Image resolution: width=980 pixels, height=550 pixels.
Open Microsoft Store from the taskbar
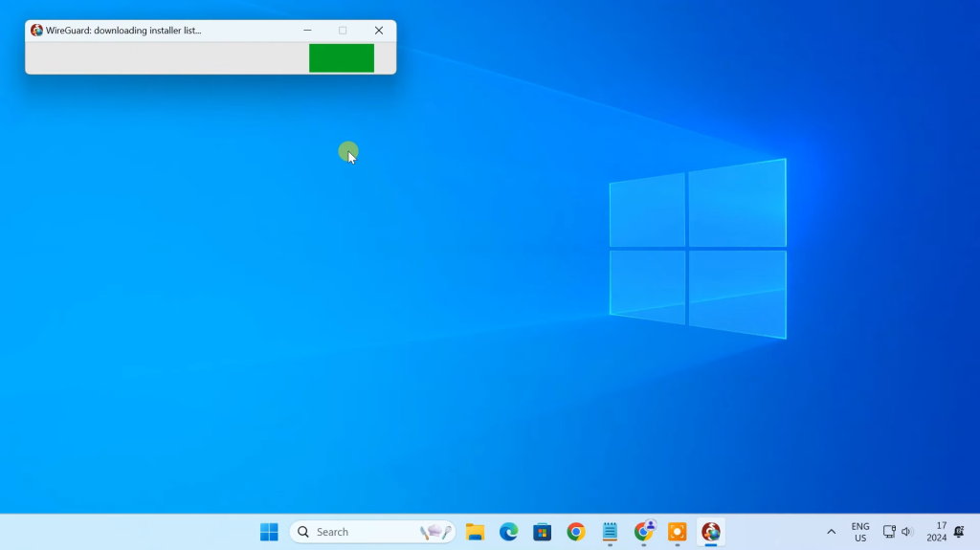(x=542, y=532)
